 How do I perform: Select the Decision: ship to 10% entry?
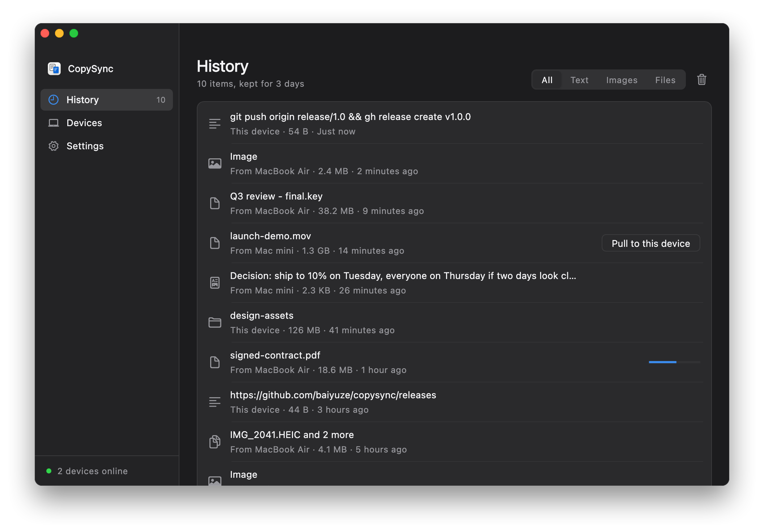454,283
